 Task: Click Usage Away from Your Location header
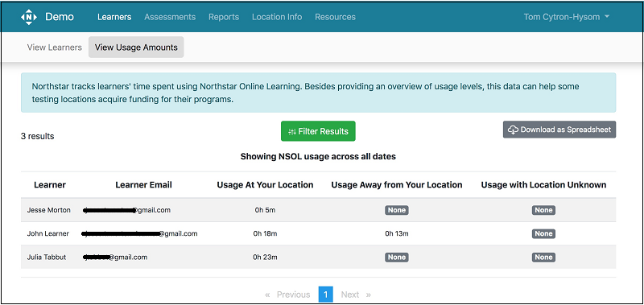(397, 185)
